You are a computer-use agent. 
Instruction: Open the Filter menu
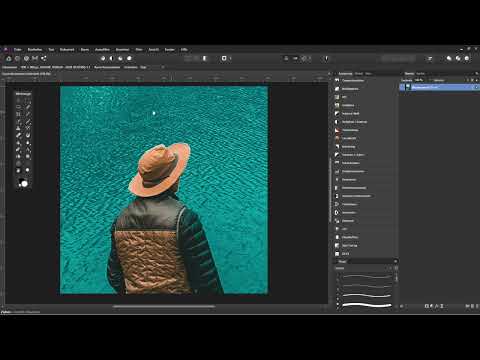139,49
